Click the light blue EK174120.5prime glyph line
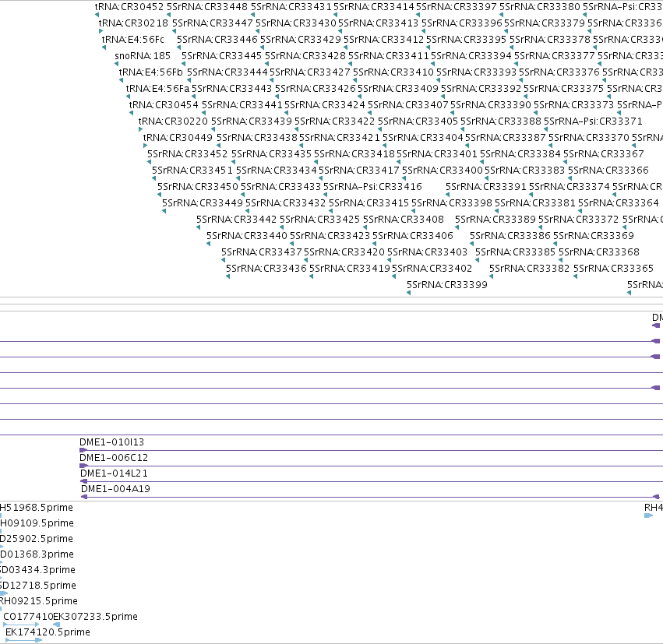The height and width of the screenshot is (644, 663). click(x=23, y=640)
